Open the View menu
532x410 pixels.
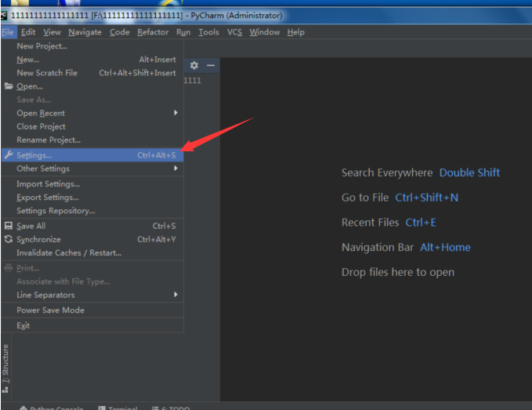pyautogui.click(x=52, y=32)
